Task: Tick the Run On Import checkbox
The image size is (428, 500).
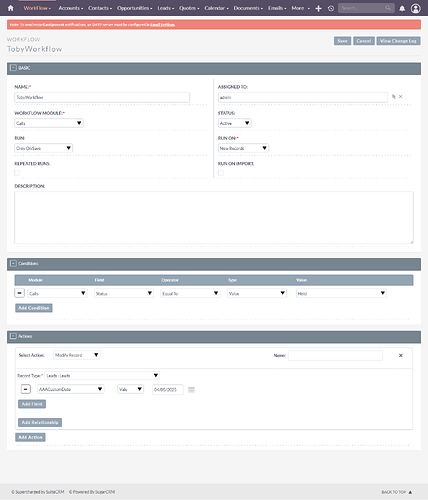Action: [221, 173]
